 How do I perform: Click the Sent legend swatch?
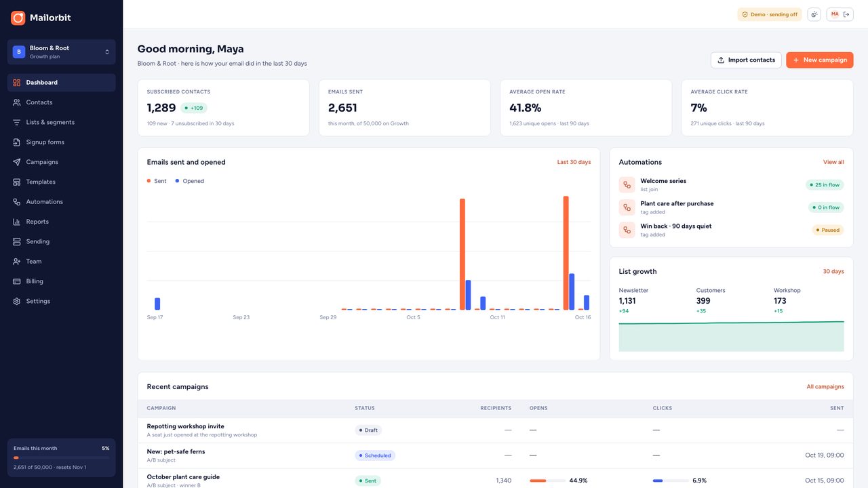click(149, 181)
